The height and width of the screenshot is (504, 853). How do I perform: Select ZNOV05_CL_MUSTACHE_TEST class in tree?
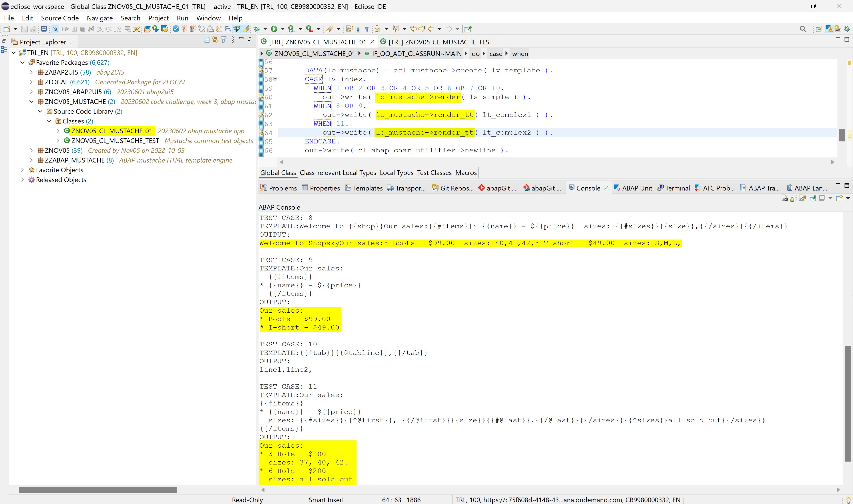click(115, 141)
